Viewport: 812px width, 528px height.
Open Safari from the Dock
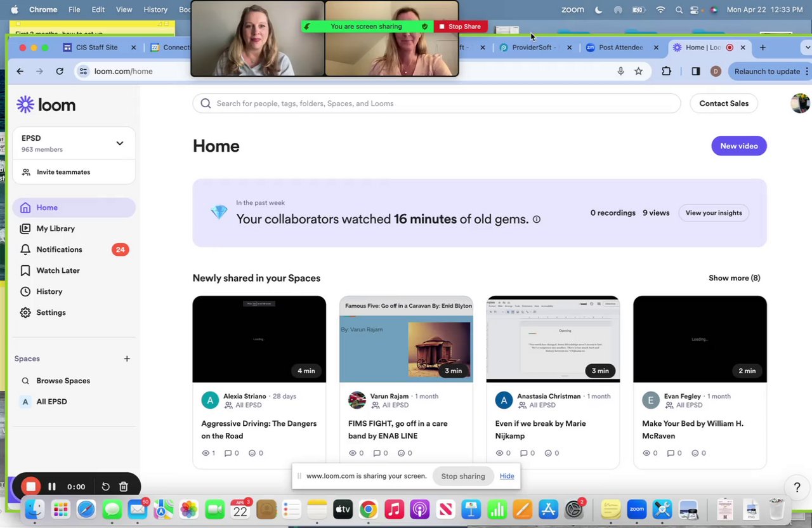[x=86, y=509]
